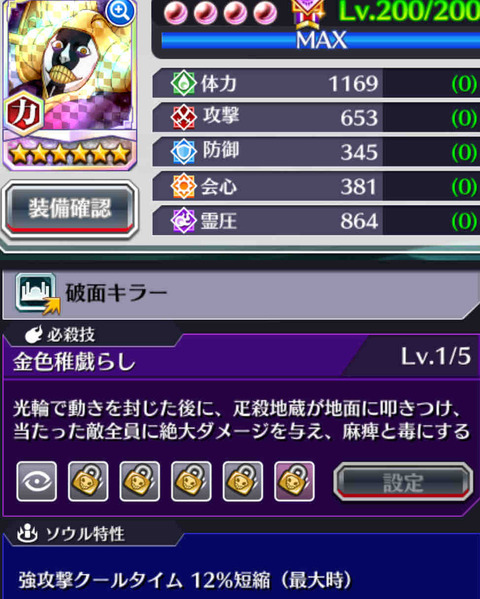Tap the blue MAX experience bar
480x599 pixels.
click(x=320, y=40)
